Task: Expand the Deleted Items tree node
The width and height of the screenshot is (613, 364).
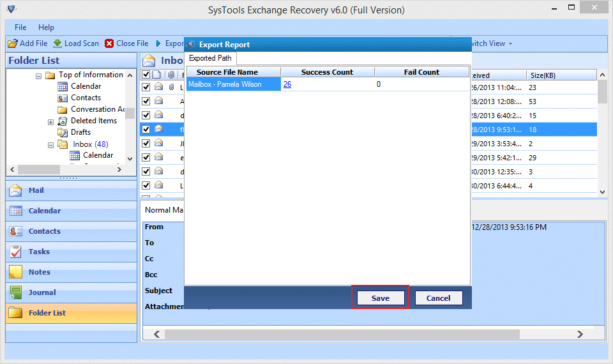Action: coord(50,123)
